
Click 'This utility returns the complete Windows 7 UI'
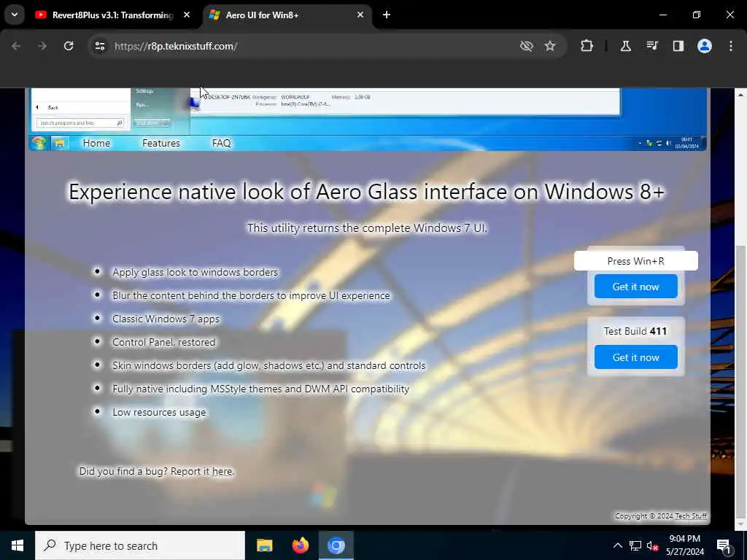click(x=367, y=228)
